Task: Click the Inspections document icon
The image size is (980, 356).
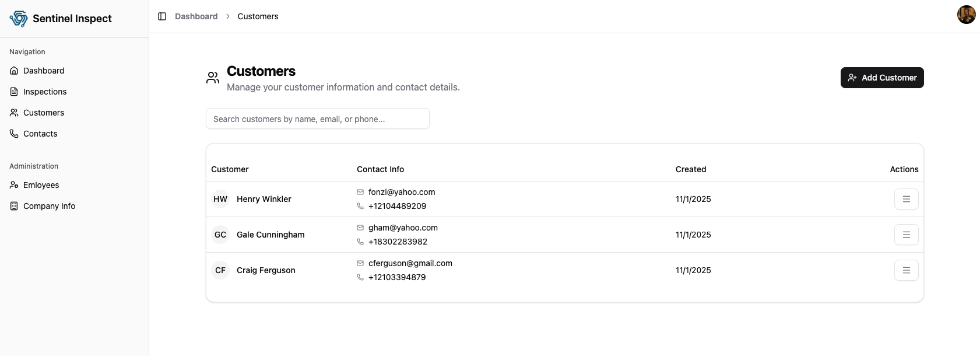Action: [x=14, y=92]
